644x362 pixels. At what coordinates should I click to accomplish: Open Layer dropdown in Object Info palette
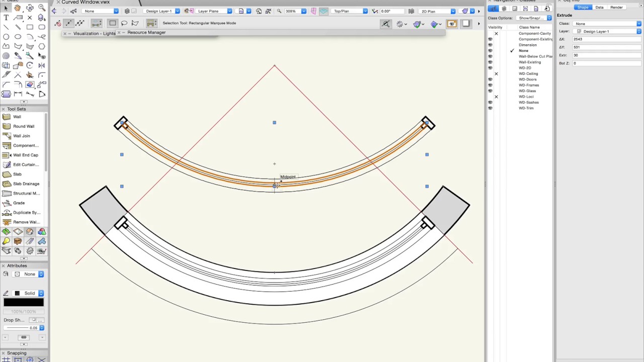click(607, 31)
